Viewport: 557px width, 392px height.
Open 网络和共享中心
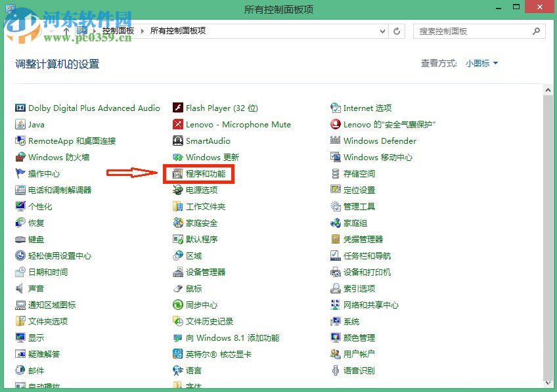tap(372, 305)
